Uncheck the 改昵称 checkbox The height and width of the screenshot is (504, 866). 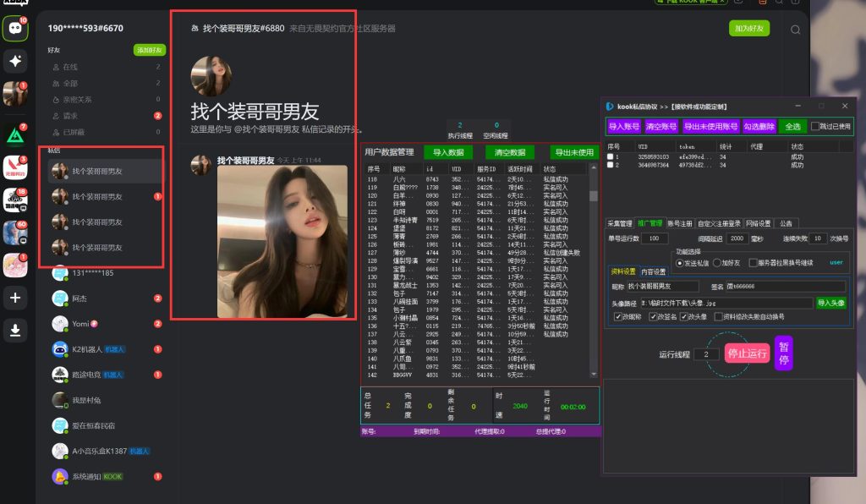click(618, 317)
